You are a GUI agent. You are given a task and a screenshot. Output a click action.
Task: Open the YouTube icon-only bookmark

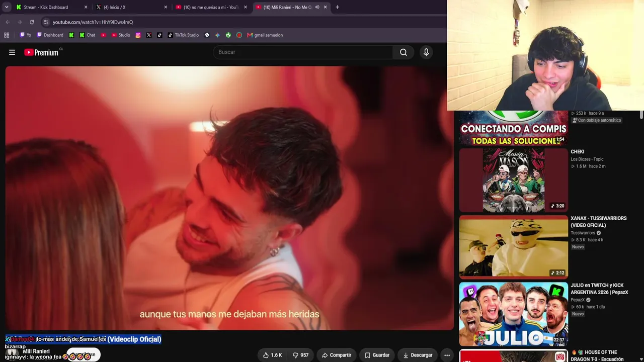pyautogui.click(x=103, y=35)
